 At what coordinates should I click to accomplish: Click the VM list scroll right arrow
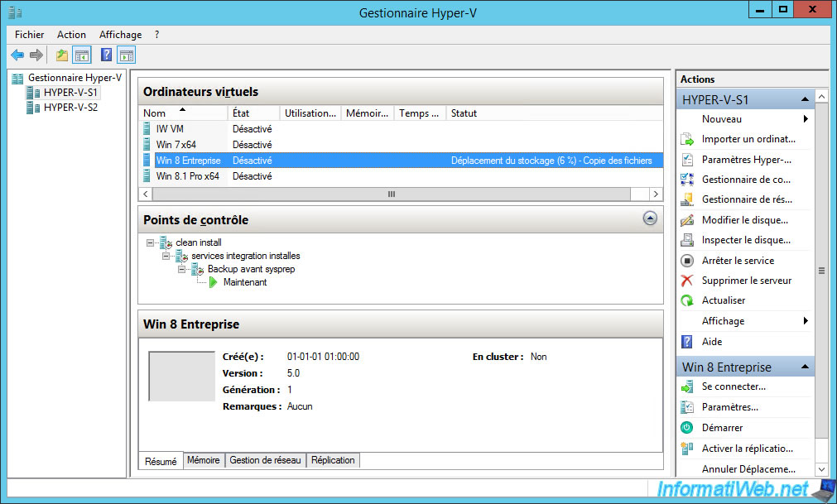click(656, 194)
